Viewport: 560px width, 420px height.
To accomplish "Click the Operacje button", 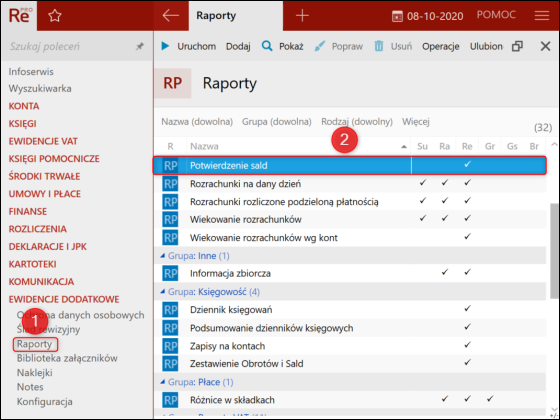I will [440, 46].
